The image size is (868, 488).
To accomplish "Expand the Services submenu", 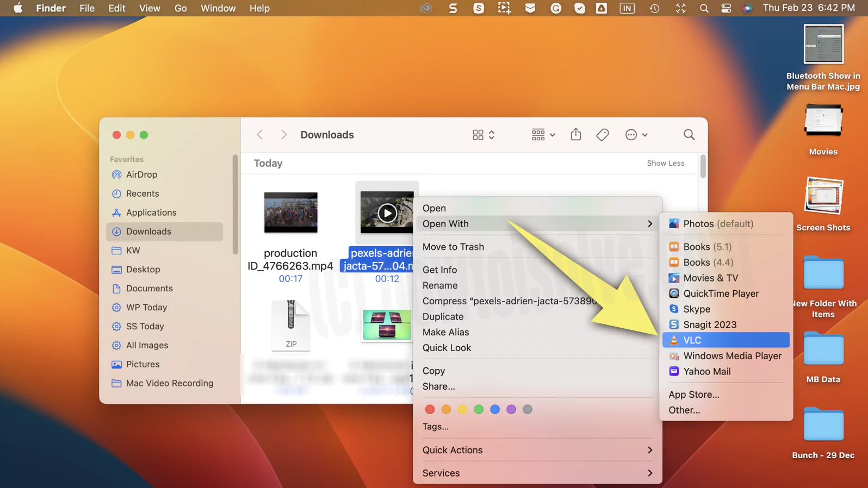I will click(537, 473).
